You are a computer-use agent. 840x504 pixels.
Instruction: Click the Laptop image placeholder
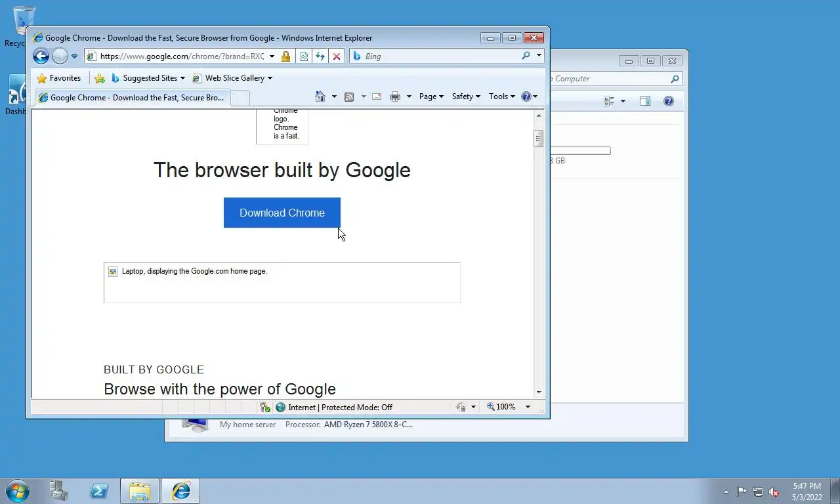(282, 282)
